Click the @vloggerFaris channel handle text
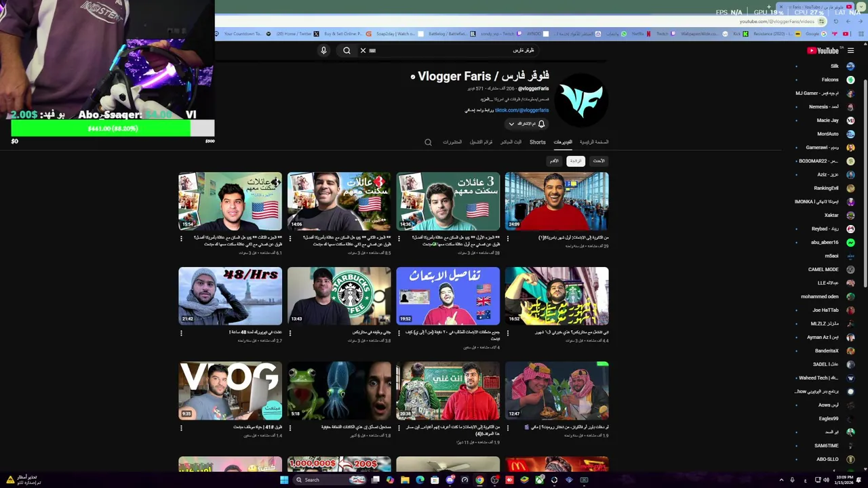868x488 pixels. click(x=533, y=89)
